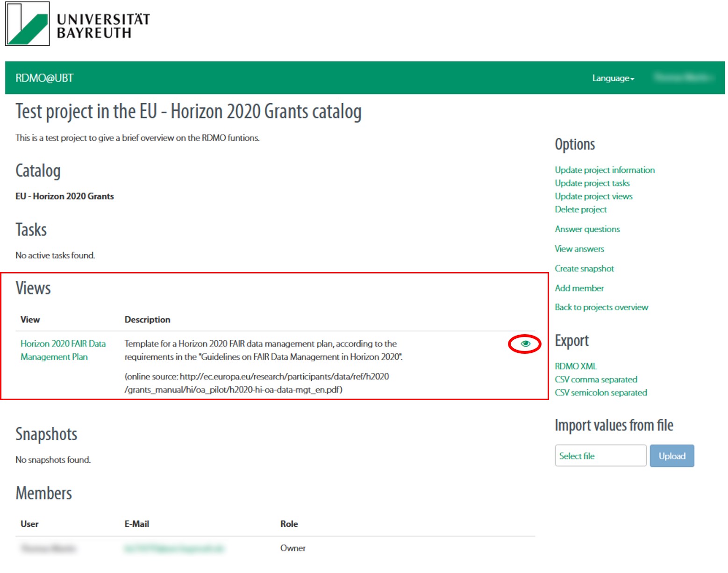
Task: Click the EU - Horizon 2020 Grants catalog name
Action: (x=64, y=196)
